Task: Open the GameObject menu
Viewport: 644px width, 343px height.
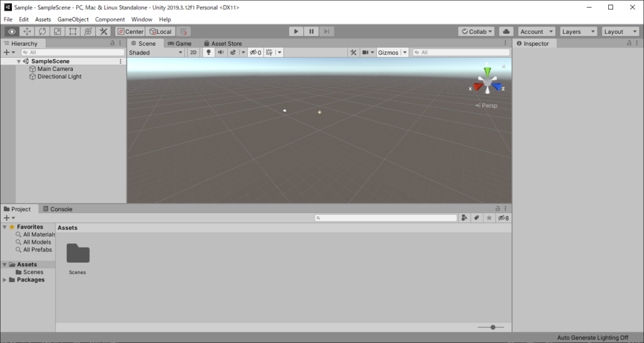Action: [73, 19]
